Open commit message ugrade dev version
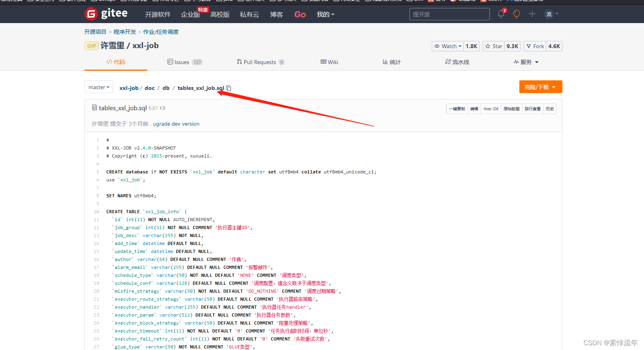The height and width of the screenshot is (350, 644). pos(176,124)
